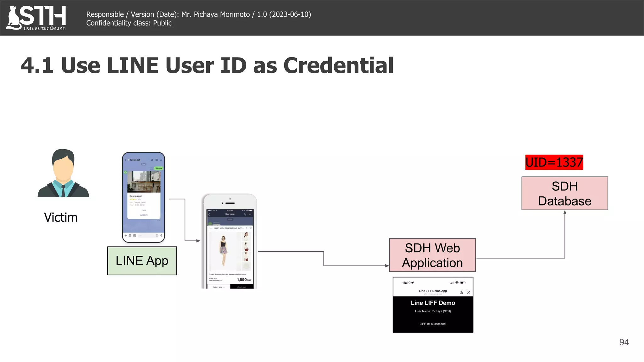Click LIFF init succeeded text
This screenshot has height=362, width=644.
[x=433, y=324]
